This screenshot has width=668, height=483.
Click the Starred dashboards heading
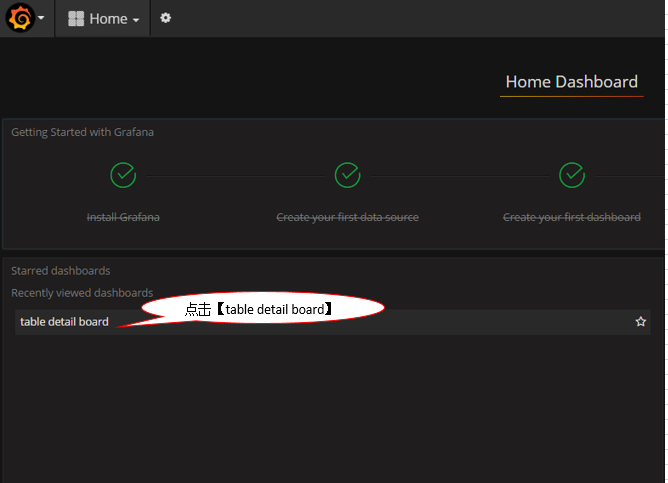point(60,271)
